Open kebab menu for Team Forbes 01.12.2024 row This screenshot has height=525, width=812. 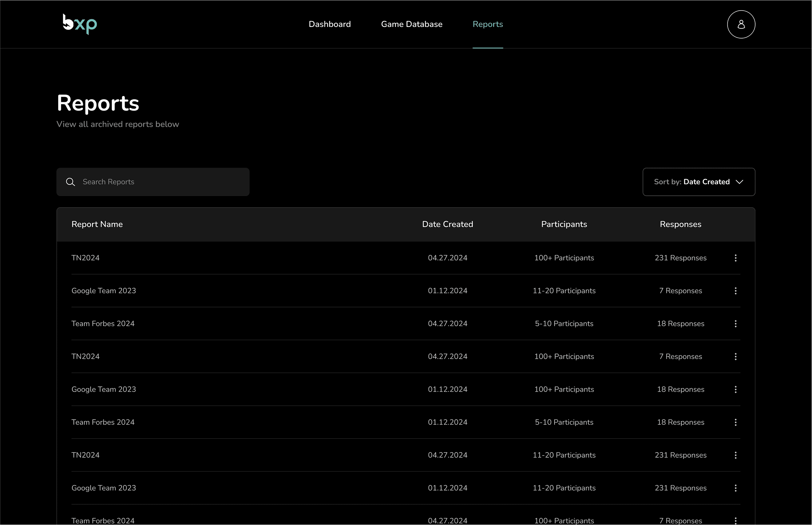pyautogui.click(x=735, y=422)
